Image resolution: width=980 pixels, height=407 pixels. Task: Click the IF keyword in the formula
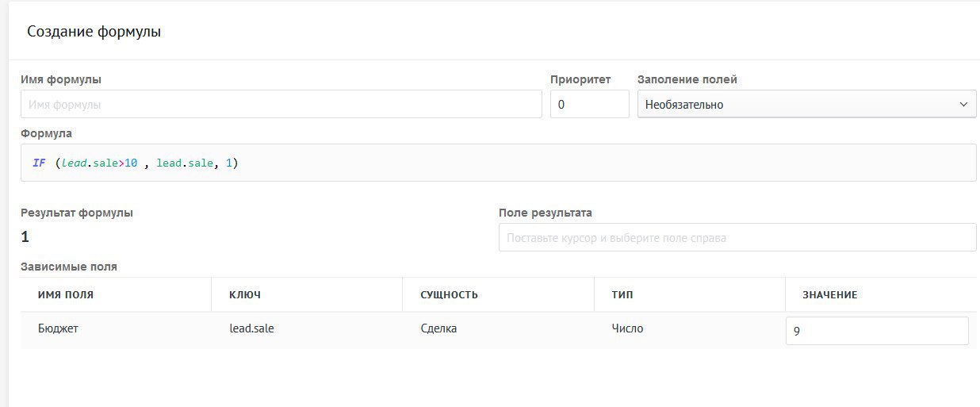pos(39,163)
